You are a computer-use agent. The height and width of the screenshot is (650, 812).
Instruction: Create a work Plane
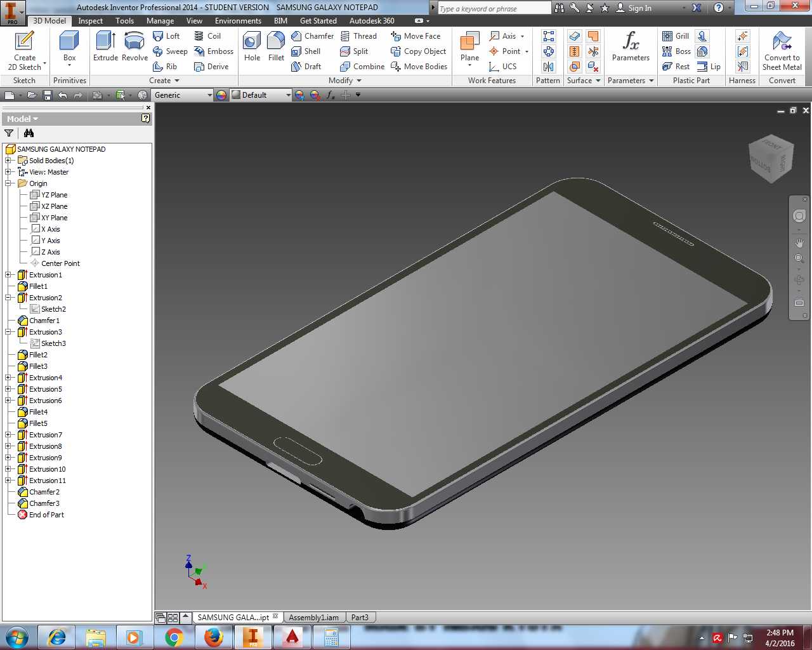point(469,49)
